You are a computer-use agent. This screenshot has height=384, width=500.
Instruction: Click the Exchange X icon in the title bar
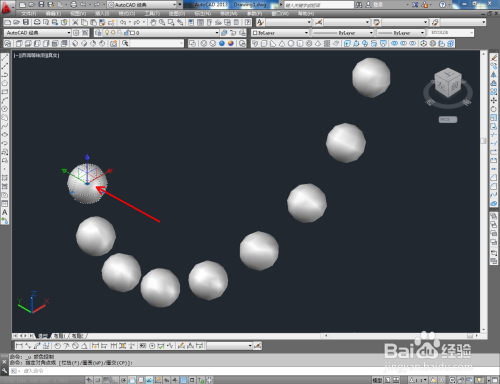415,5
